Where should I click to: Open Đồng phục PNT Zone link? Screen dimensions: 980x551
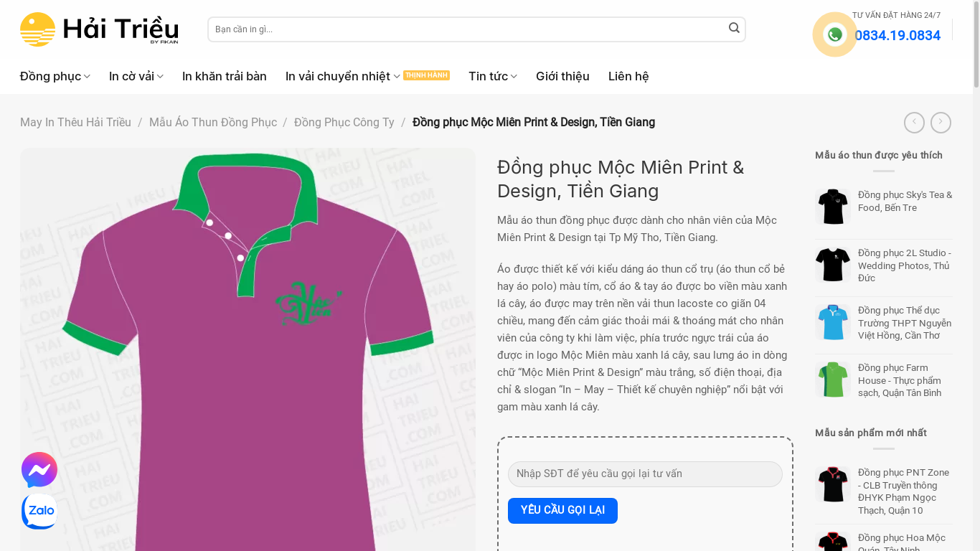[x=905, y=491]
